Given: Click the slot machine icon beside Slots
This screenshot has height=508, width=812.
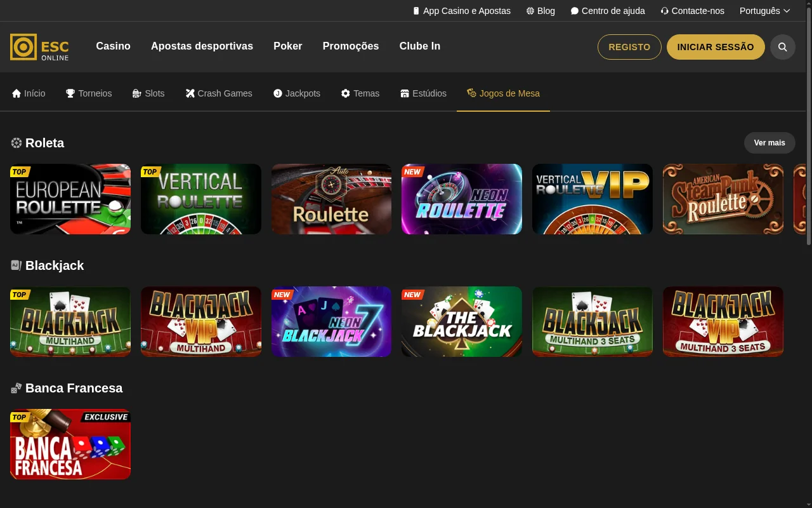Looking at the screenshot, I should point(137,93).
